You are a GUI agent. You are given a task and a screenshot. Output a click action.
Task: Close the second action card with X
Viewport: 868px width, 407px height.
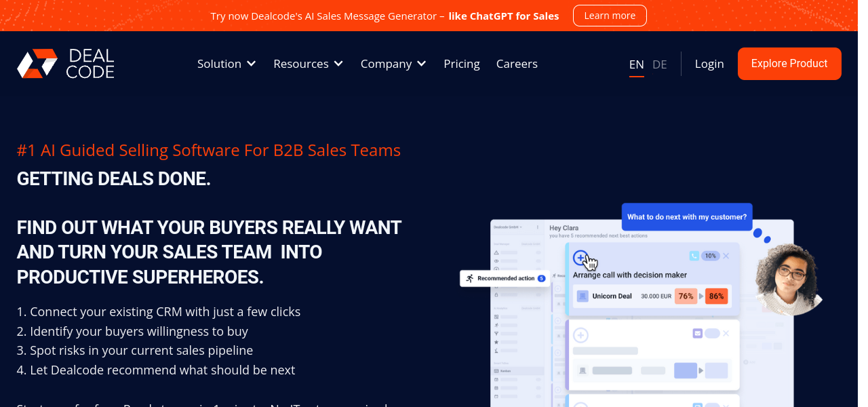(x=726, y=333)
